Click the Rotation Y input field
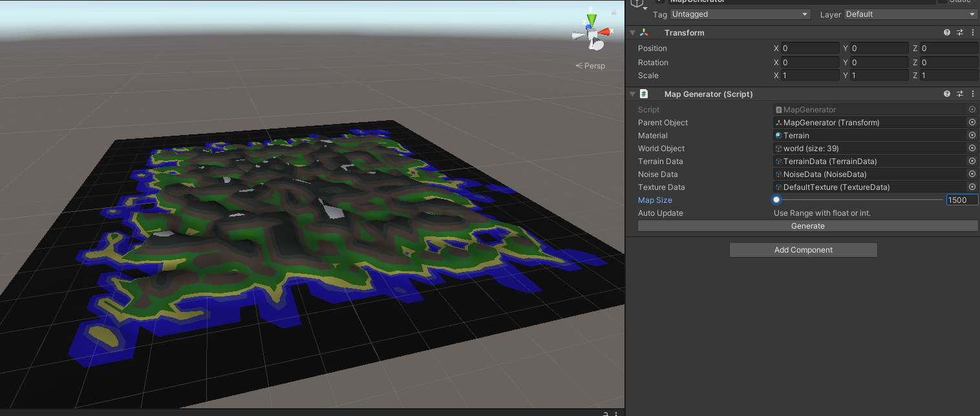980x416 pixels. tap(879, 63)
